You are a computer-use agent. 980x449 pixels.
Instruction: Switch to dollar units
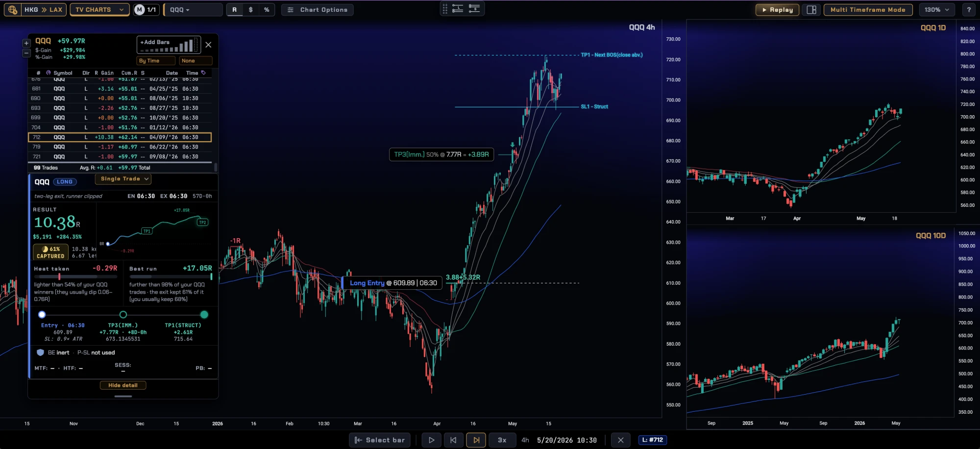pyautogui.click(x=250, y=10)
